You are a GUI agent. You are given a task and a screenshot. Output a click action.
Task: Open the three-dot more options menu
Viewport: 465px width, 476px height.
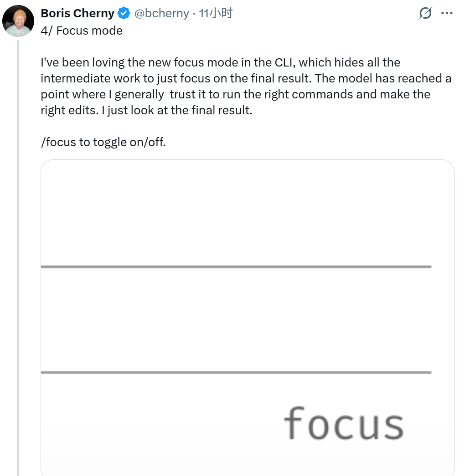click(x=447, y=14)
